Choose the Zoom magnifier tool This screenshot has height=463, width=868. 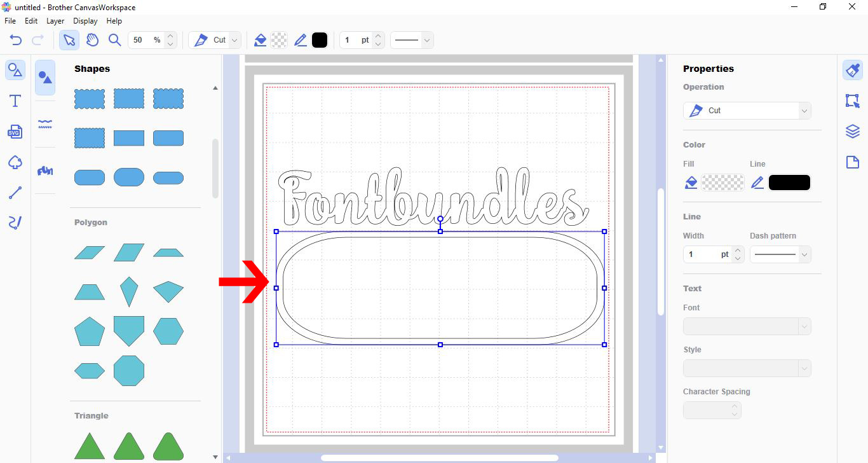pos(114,40)
